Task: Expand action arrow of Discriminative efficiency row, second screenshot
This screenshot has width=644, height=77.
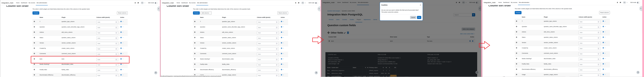Action: tap(284, 70)
